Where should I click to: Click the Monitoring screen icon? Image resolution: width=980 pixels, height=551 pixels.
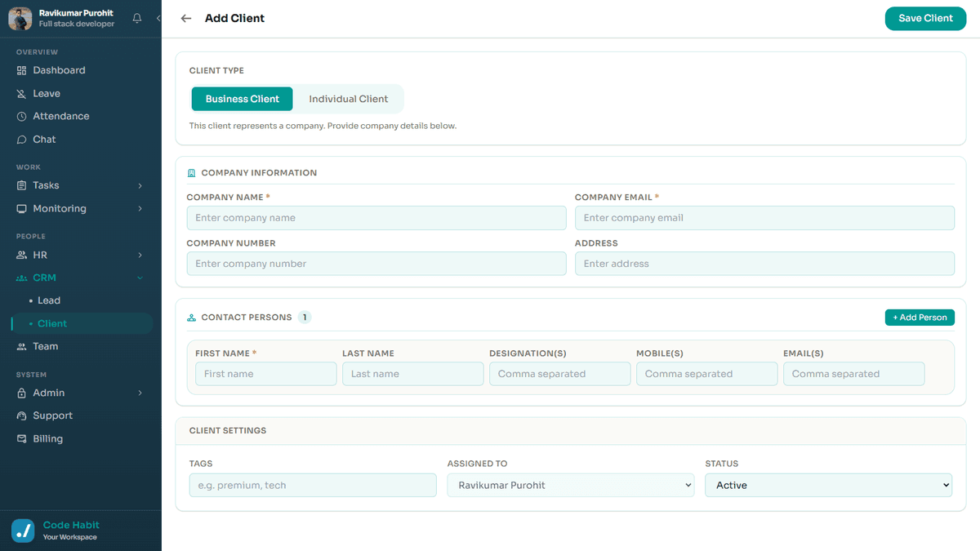click(22, 209)
